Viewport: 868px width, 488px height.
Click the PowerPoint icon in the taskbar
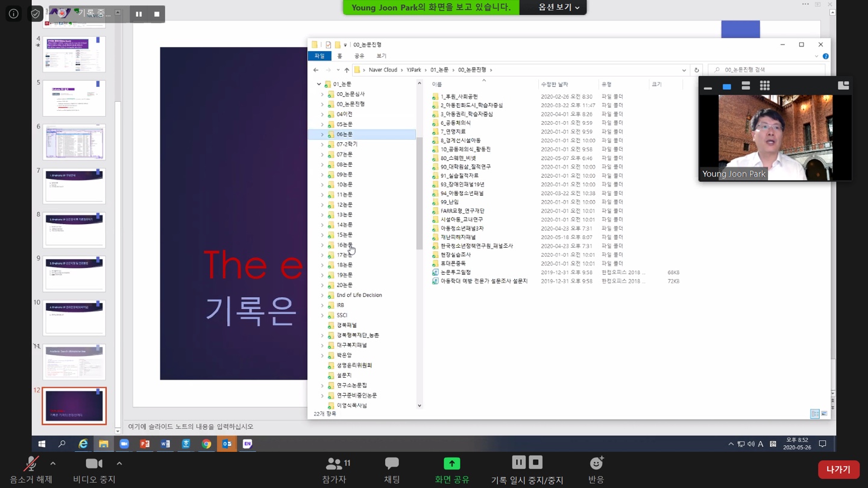[145, 444]
